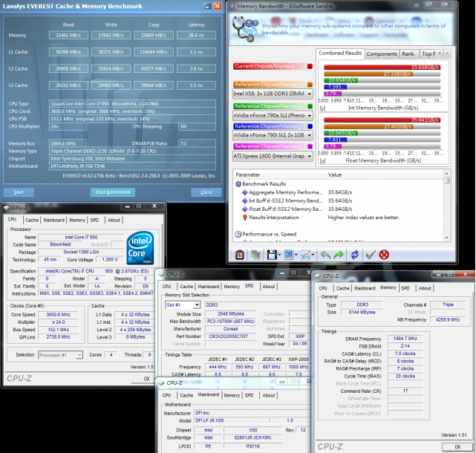Click the Close button in EVEREST benchmark
The height and width of the screenshot is (453, 476).
click(x=206, y=192)
